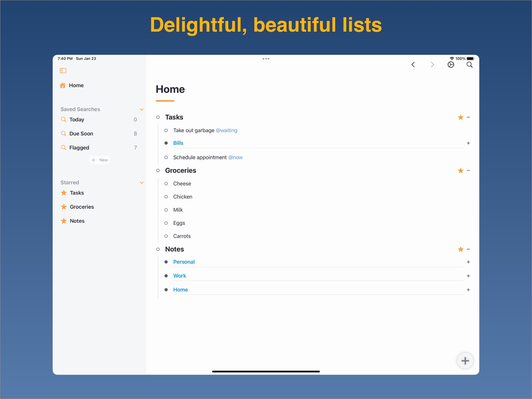Click the star icon next to sidebar Groceries

64,207
